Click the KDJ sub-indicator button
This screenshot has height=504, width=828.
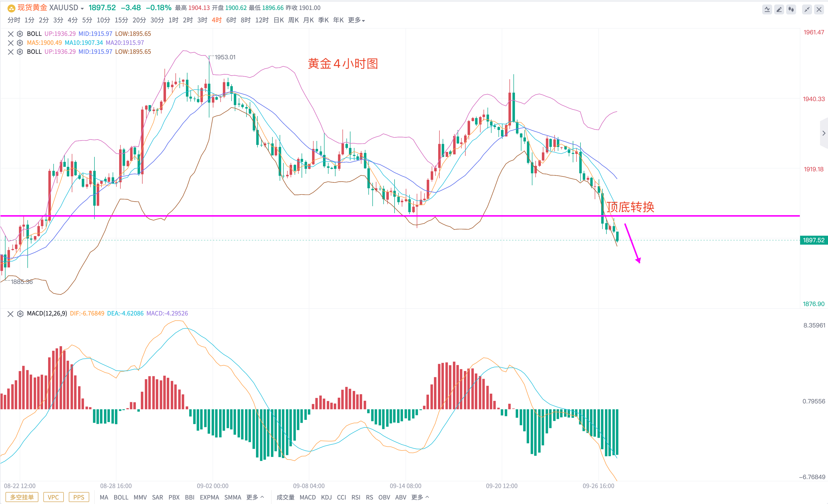(x=326, y=497)
